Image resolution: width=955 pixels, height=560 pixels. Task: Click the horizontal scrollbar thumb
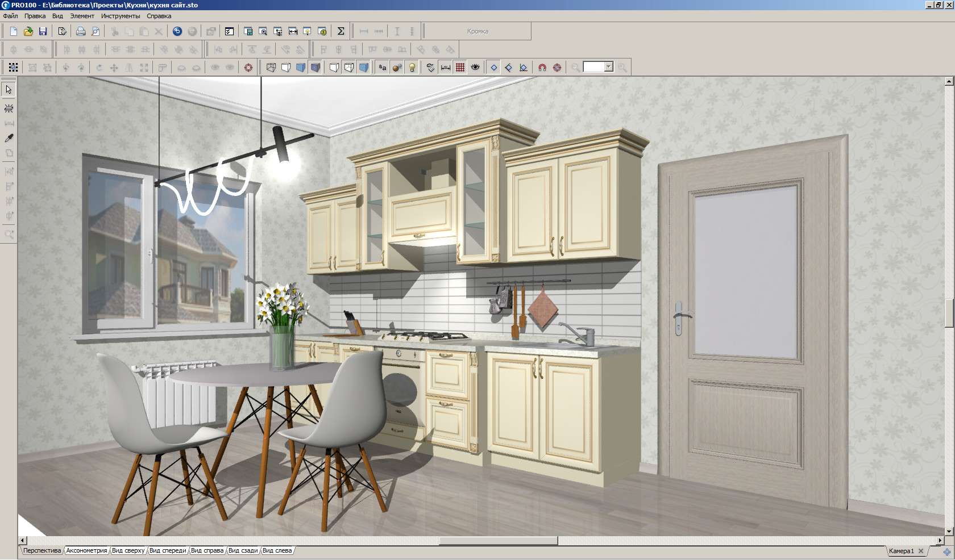pos(498,541)
